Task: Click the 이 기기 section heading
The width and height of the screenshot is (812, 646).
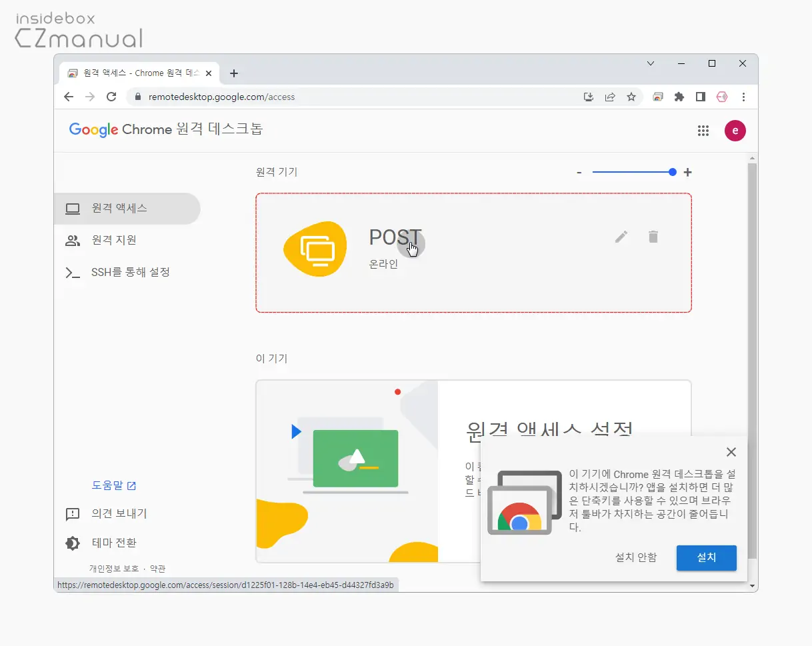Action: coord(271,359)
